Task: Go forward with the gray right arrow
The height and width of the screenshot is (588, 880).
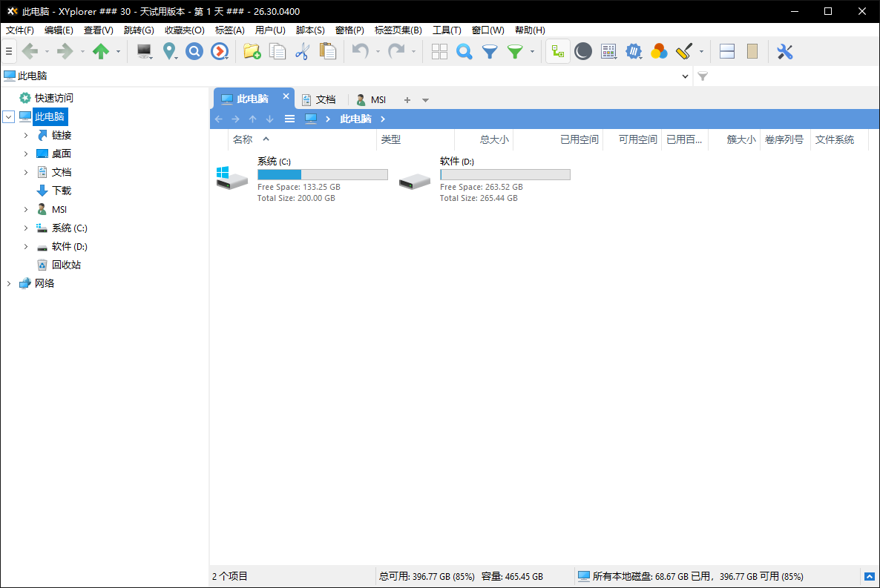Action: coord(65,52)
